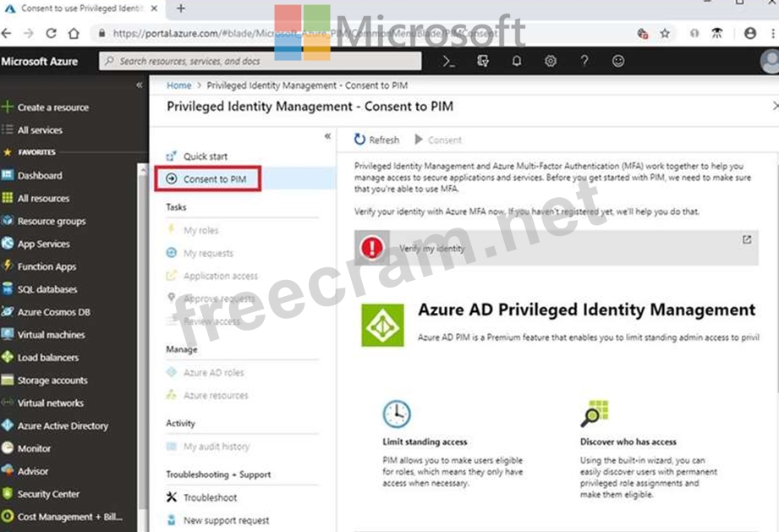This screenshot has height=532, width=779.
Task: Click the notifications bell icon
Action: 517,61
